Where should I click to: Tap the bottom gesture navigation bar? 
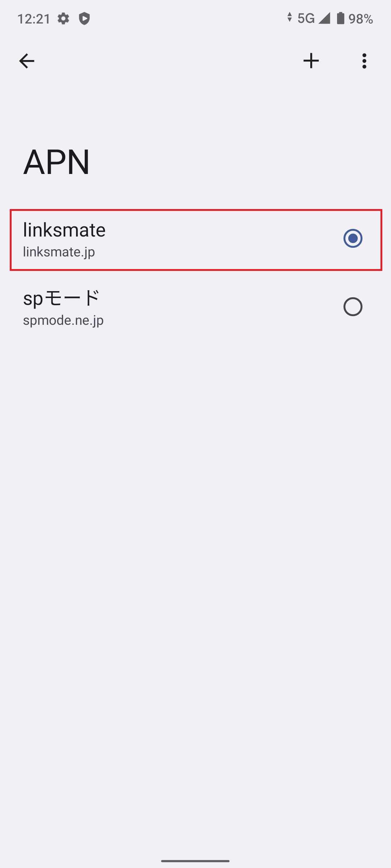click(x=195, y=861)
